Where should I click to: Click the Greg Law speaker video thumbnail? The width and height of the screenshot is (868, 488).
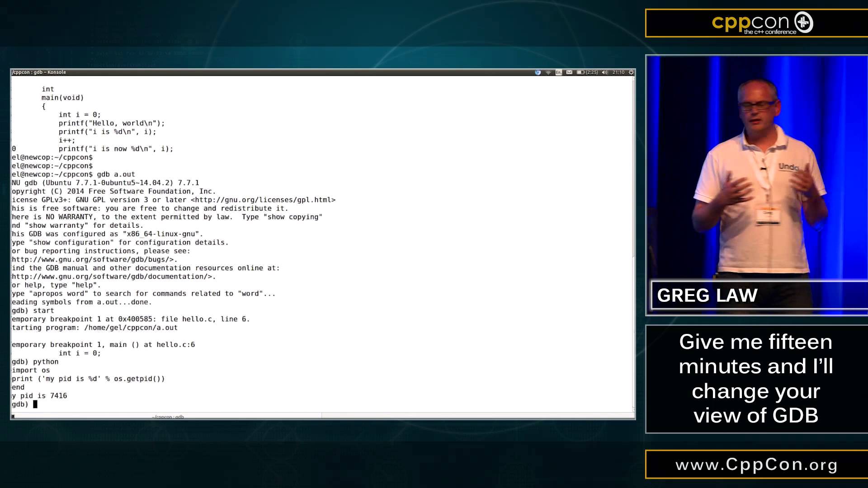(757, 181)
